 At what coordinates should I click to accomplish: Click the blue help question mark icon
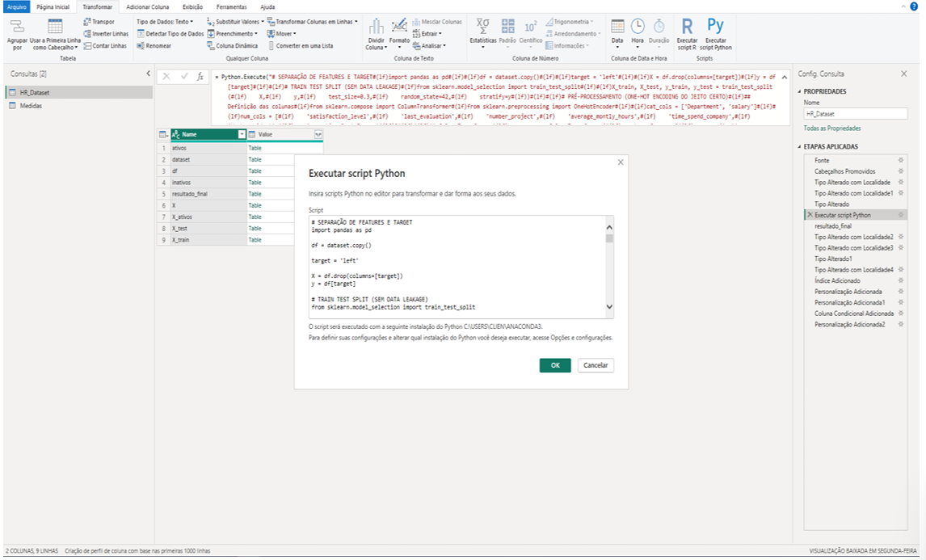point(914,6)
